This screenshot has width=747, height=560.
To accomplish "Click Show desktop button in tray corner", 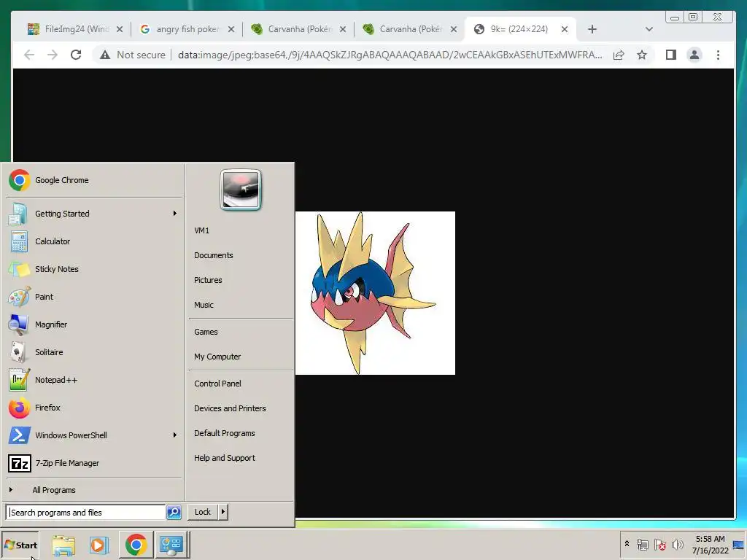I will (739, 545).
